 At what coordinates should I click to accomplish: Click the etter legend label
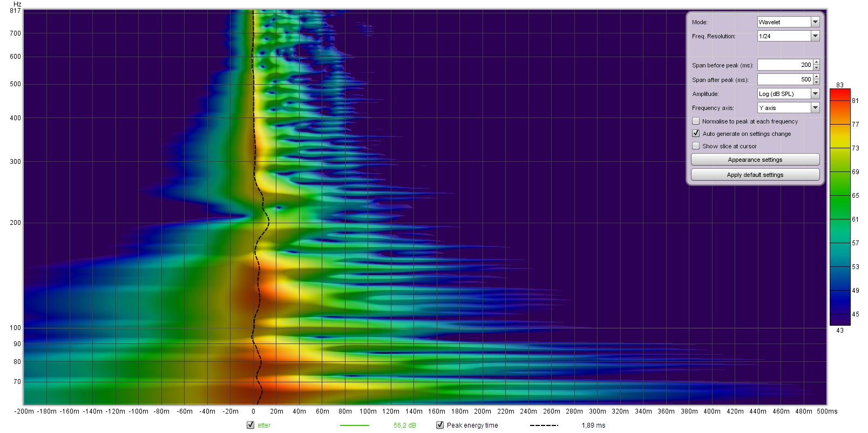pos(264,425)
